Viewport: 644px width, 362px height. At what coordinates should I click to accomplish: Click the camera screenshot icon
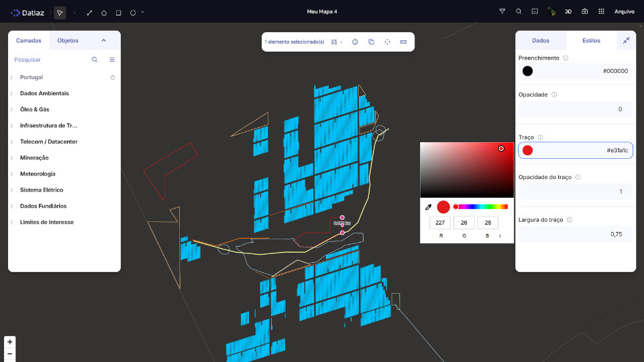(x=585, y=11)
